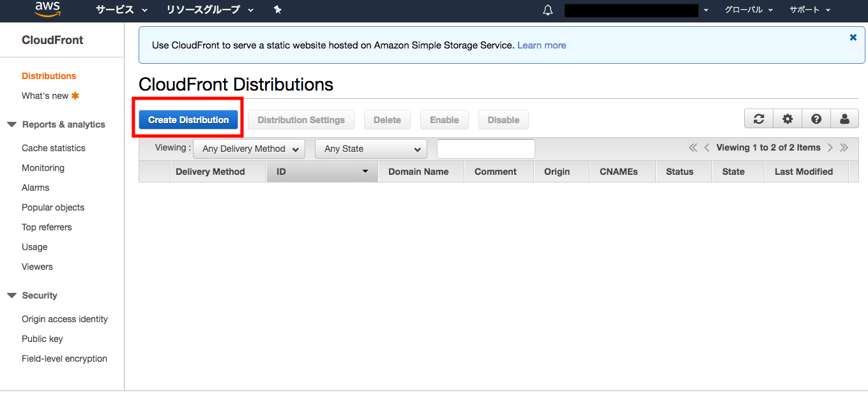This screenshot has width=868, height=393.
Task: Go to the next page of items
Action: 830,147
